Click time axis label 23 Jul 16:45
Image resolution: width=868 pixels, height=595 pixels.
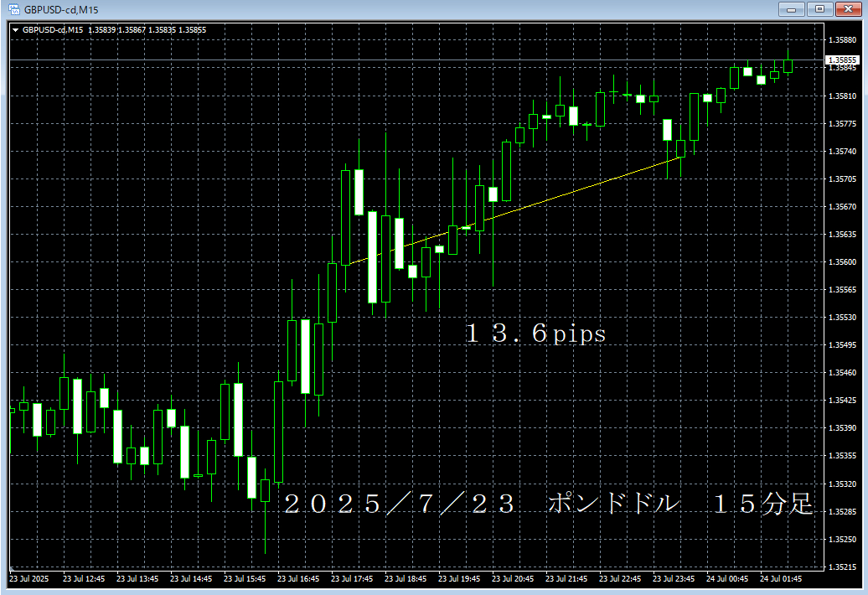298,578
